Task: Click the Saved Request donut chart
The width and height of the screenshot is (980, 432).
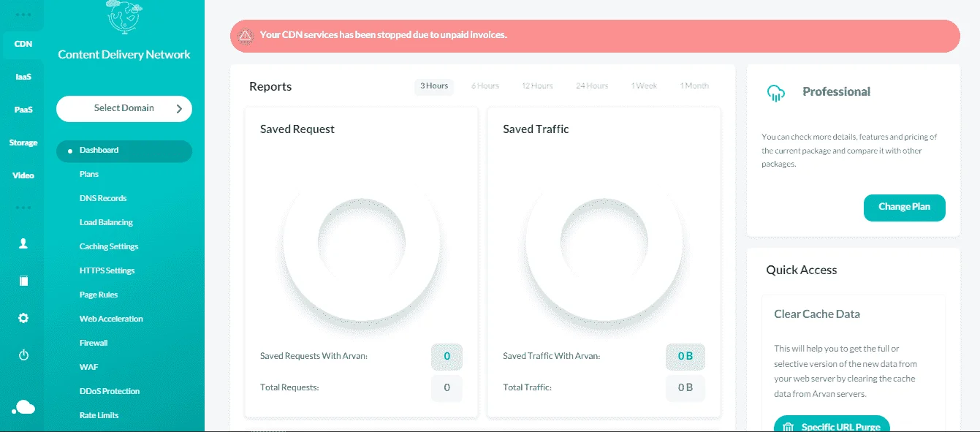Action: 361,241
